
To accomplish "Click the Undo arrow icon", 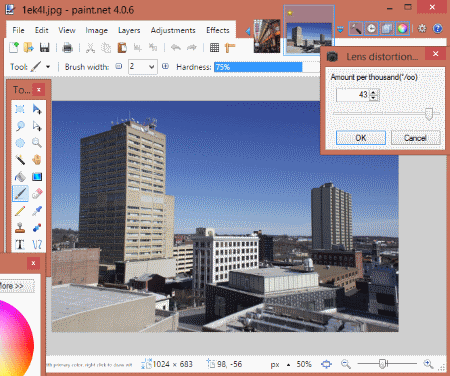I will [x=176, y=47].
